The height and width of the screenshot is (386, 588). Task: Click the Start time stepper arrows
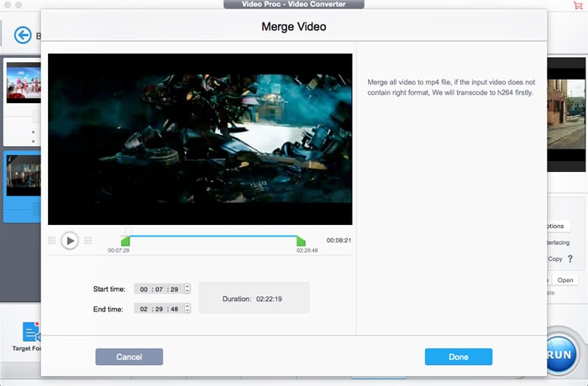187,289
